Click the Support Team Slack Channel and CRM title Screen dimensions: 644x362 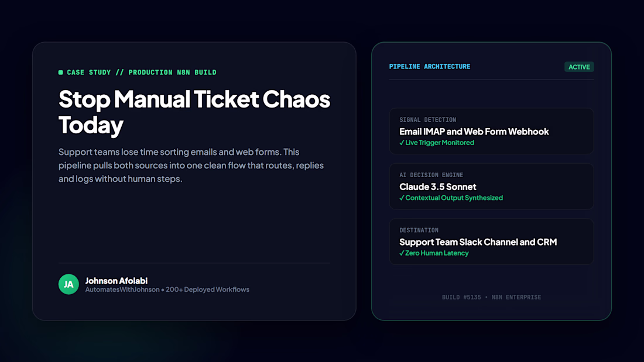click(478, 242)
